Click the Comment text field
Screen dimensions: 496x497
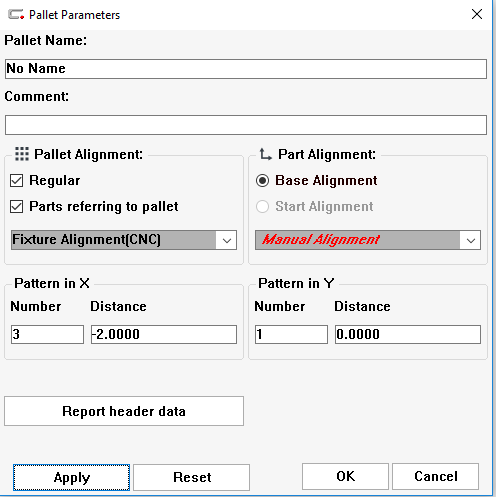coord(246,125)
